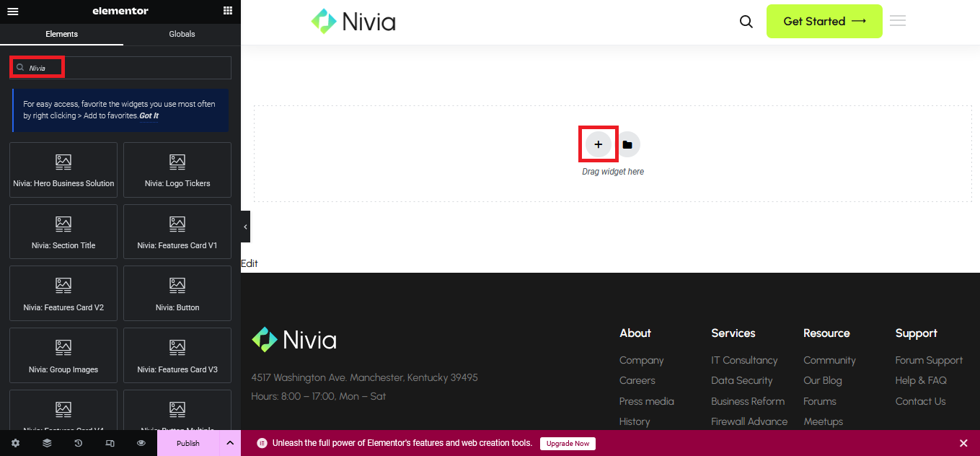Click the widget search input field

click(130, 68)
